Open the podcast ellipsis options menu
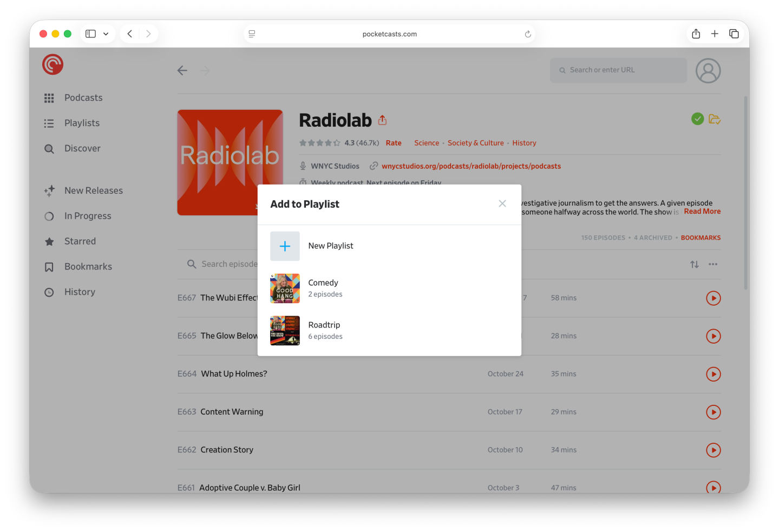This screenshot has height=532, width=779. point(712,264)
